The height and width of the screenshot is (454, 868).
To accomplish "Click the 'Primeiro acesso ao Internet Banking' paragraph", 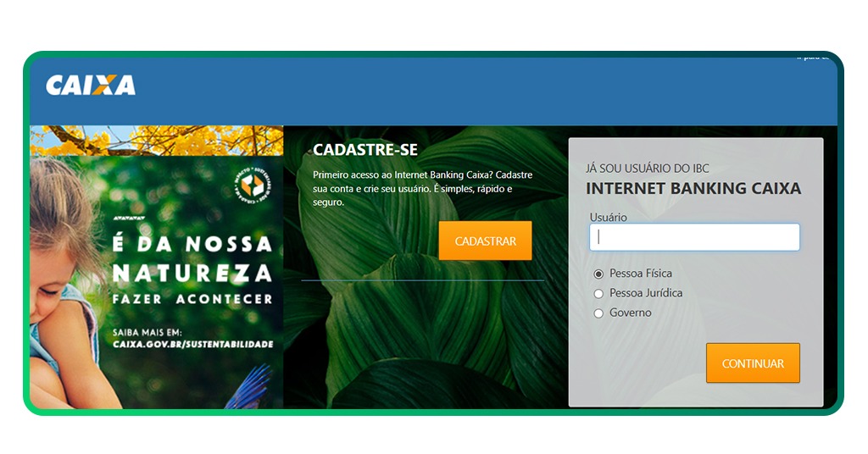I will (x=422, y=189).
